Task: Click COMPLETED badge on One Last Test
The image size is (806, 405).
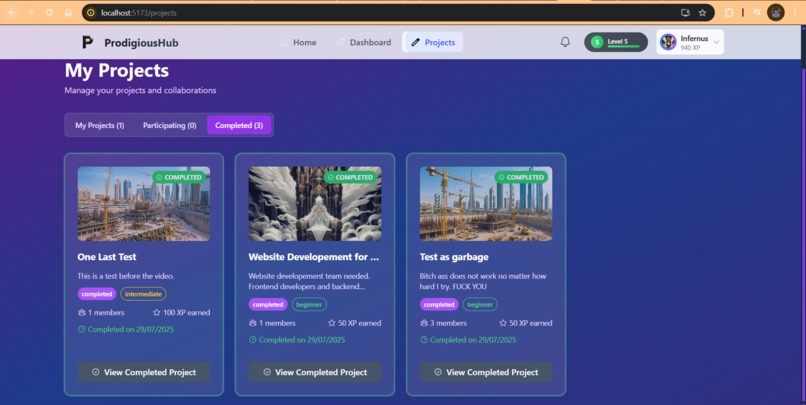Action: (x=179, y=177)
